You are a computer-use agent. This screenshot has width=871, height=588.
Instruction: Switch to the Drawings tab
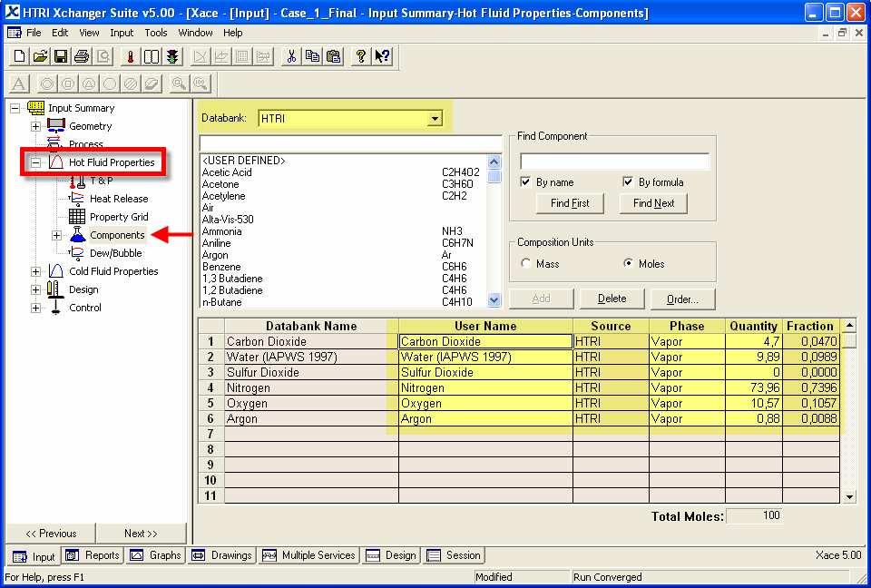[222, 555]
